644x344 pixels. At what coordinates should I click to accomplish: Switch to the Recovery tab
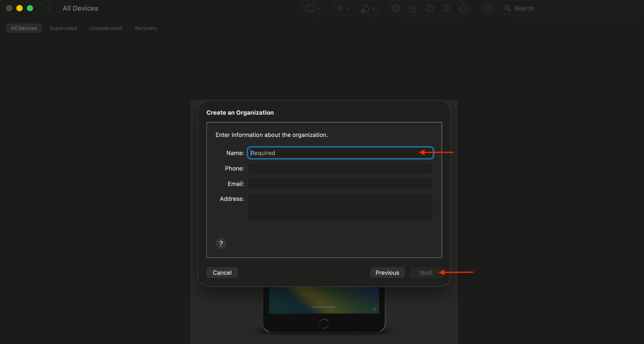(x=146, y=28)
